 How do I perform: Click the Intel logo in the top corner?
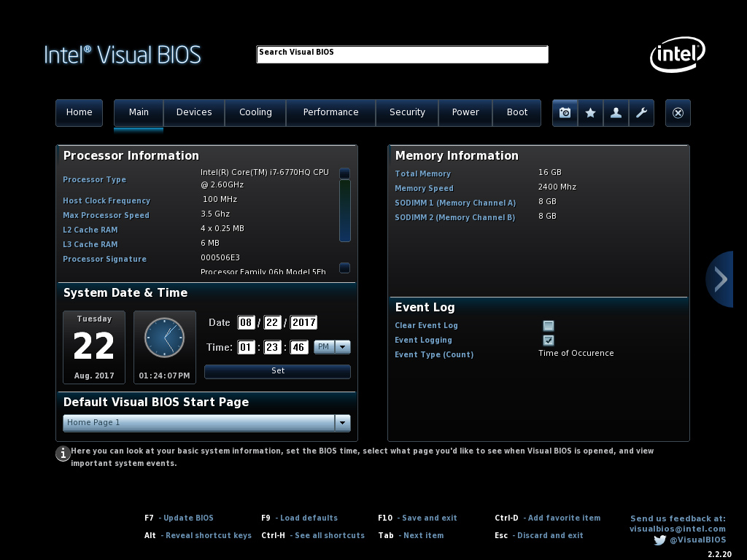(677, 54)
